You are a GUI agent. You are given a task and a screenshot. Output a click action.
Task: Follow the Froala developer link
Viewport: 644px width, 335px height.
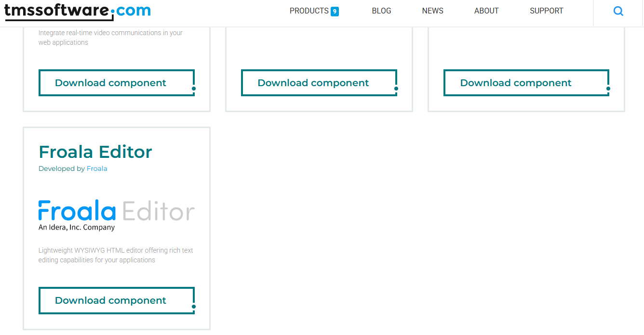(x=97, y=168)
